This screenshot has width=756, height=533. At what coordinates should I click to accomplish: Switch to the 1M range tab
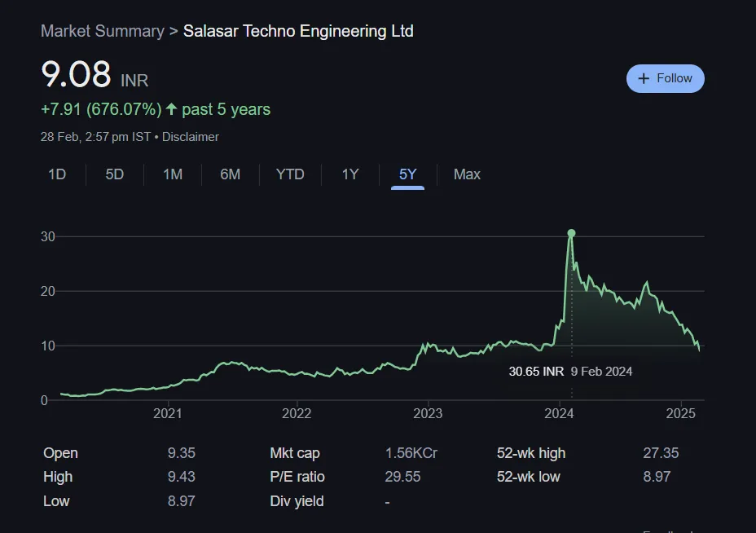click(173, 174)
